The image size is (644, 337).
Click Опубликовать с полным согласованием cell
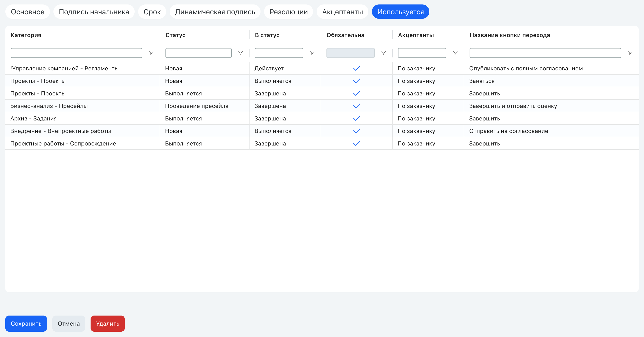[551, 68]
